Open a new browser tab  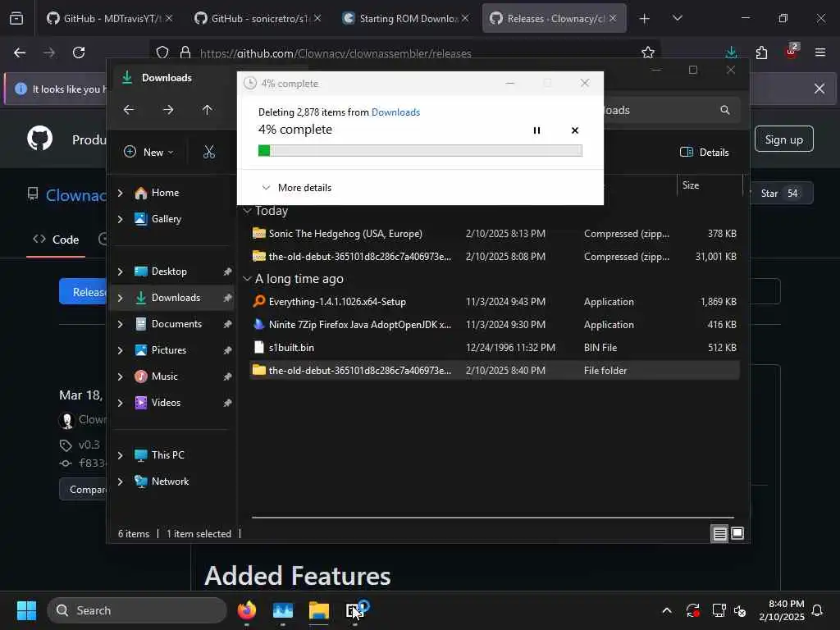tap(645, 19)
